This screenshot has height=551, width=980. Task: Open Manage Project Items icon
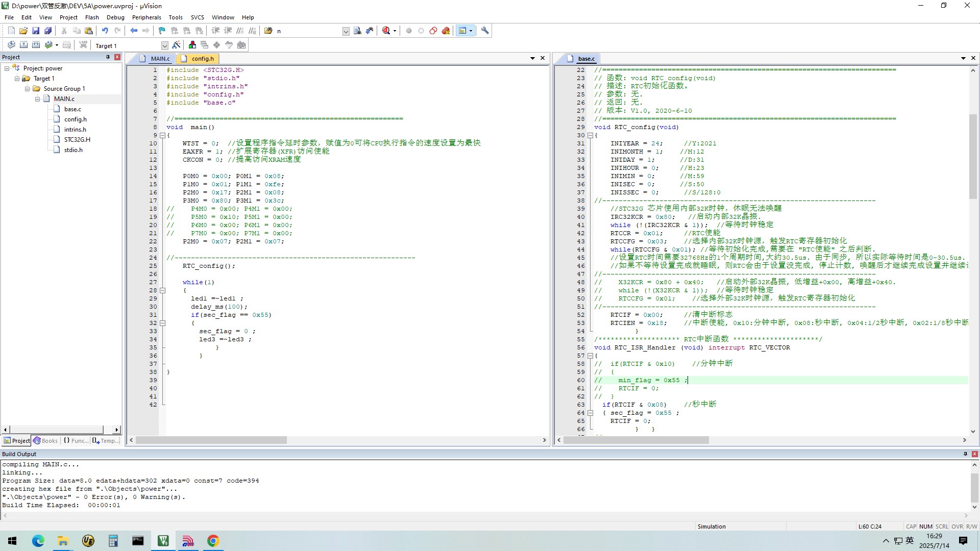point(192,45)
